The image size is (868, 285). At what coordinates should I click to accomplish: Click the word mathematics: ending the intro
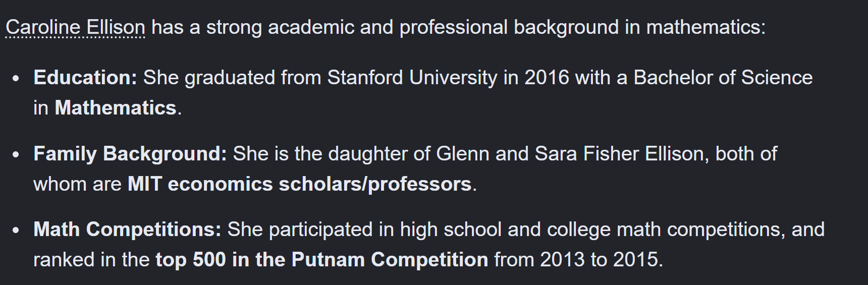pyautogui.click(x=706, y=27)
